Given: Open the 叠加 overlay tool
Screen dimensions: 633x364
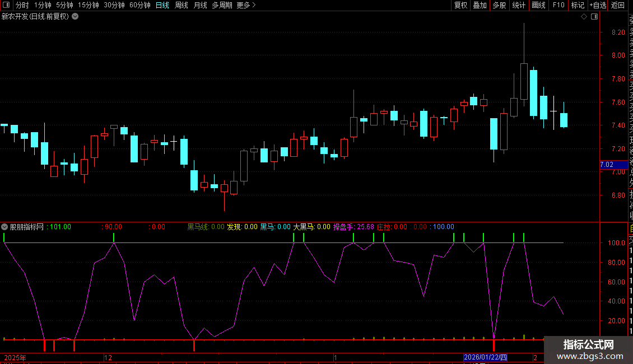Looking at the screenshot, I should point(480,5).
